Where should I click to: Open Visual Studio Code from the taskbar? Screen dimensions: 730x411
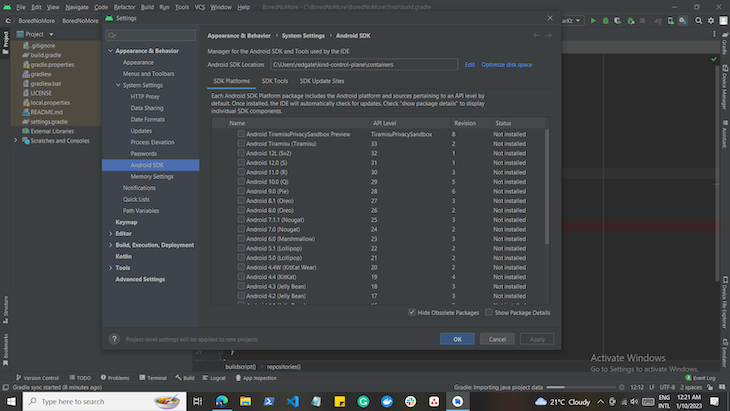click(293, 400)
